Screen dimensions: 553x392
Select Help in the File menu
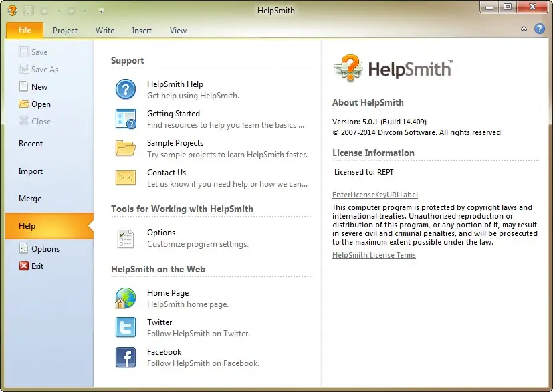coord(49,226)
